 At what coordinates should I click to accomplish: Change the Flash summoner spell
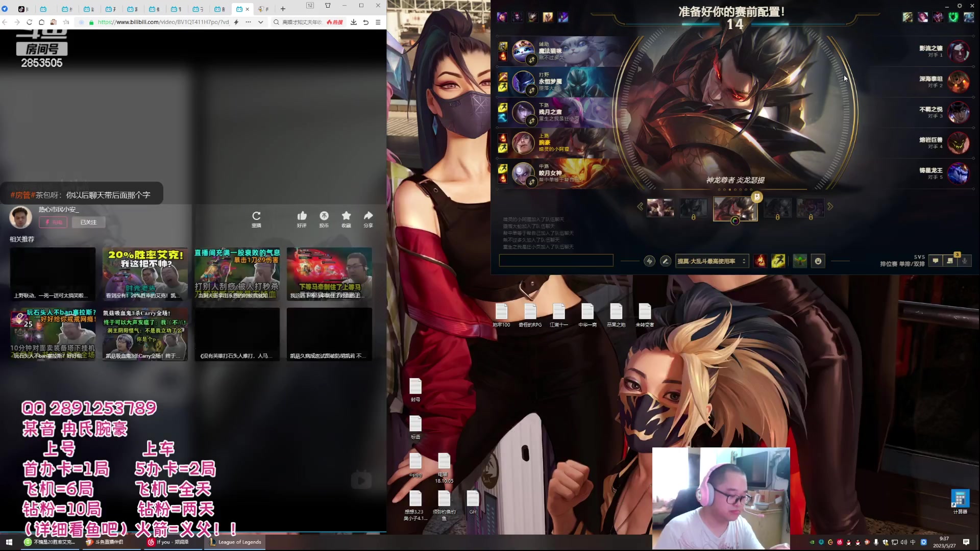click(778, 261)
